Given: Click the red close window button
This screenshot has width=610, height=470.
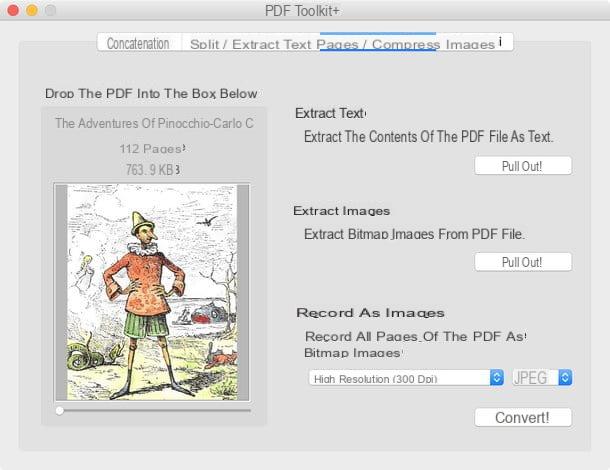Looking at the screenshot, I should point(13,10).
